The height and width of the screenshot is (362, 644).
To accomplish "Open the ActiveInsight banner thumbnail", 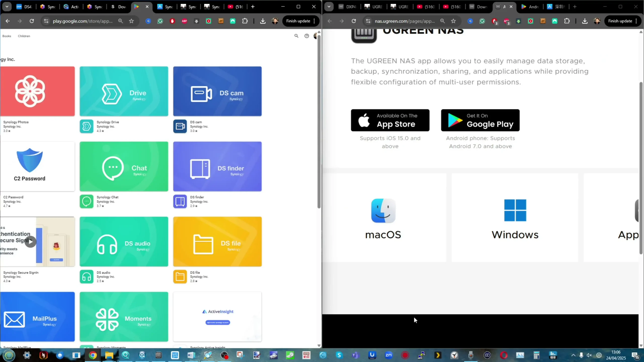I will [217, 316].
